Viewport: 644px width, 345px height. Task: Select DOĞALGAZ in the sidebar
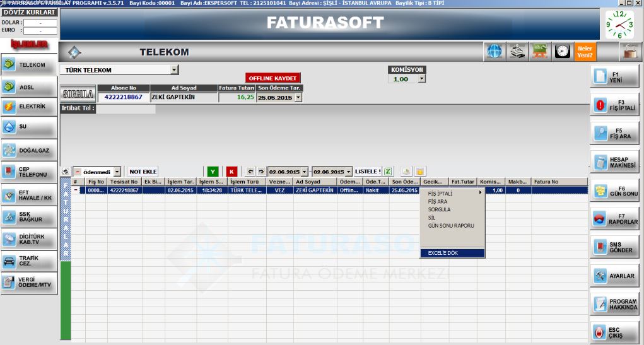[x=29, y=150]
